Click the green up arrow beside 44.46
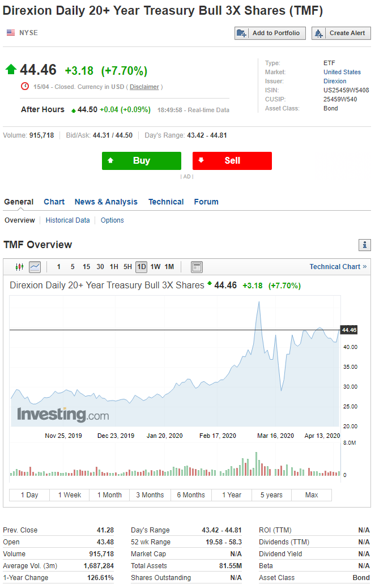The height and width of the screenshot is (588, 375). tap(11, 69)
